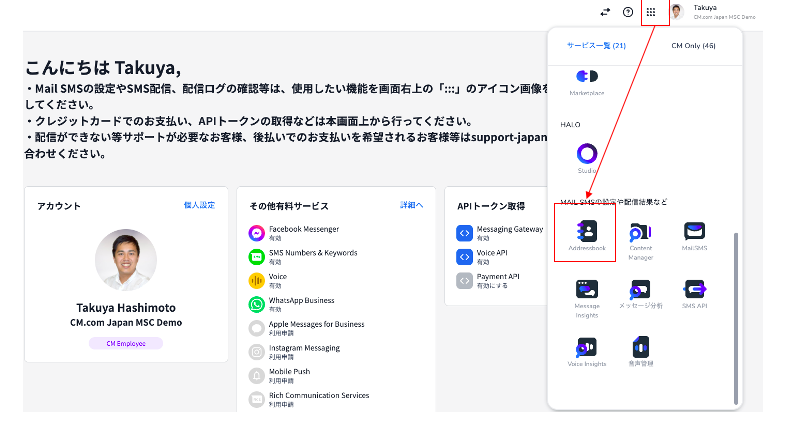Click the Payment API code icon
The width and height of the screenshot is (787, 429).
(464, 280)
